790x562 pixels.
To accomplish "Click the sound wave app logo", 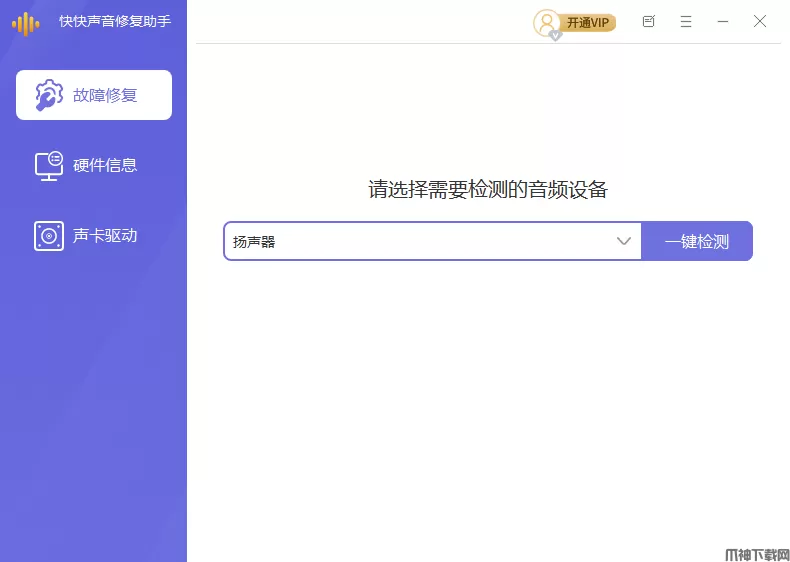I will [26, 24].
